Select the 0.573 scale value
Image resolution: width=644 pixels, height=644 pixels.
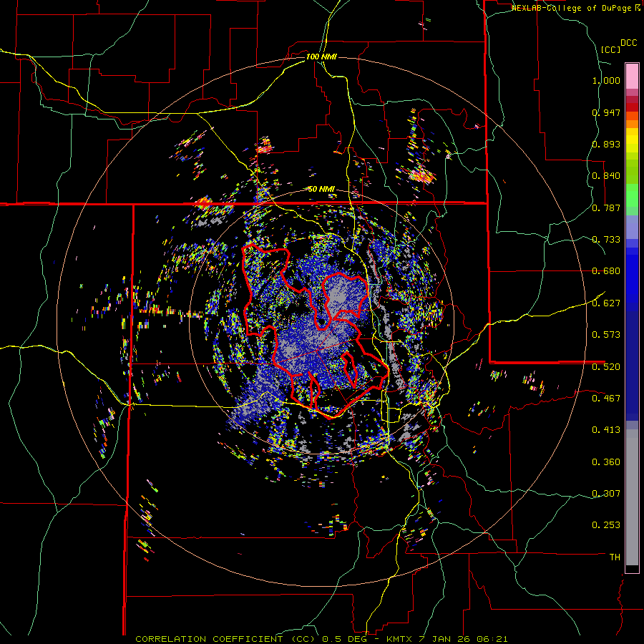[606, 335]
